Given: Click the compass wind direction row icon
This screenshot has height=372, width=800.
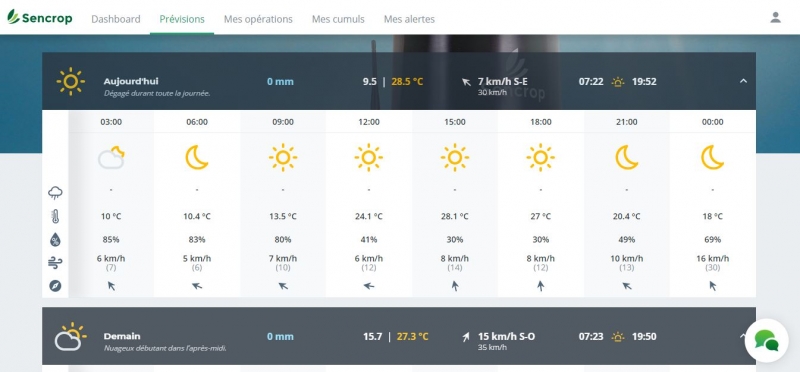Looking at the screenshot, I should tap(55, 286).
